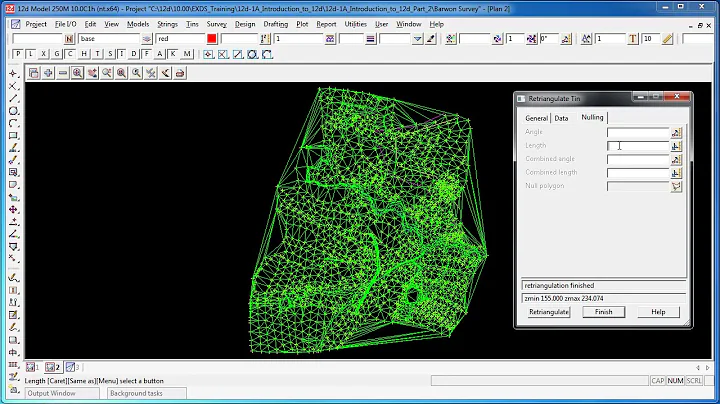Open the Drafting menu
Screen dimensions: 720x404
276,24
